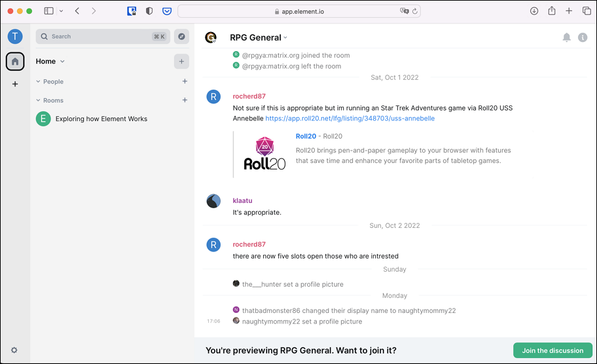Click Join the discussion button
Image resolution: width=597 pixels, height=364 pixels.
pos(552,350)
